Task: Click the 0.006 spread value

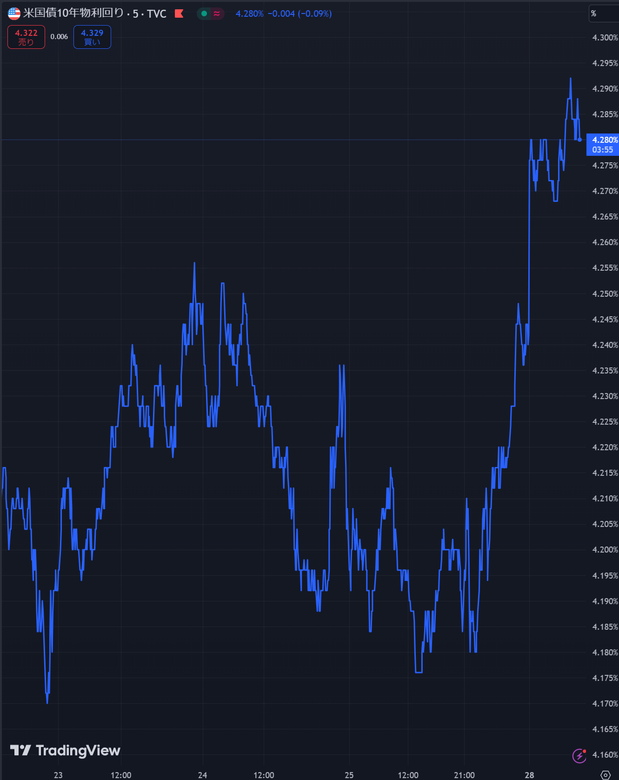Action: [x=59, y=37]
